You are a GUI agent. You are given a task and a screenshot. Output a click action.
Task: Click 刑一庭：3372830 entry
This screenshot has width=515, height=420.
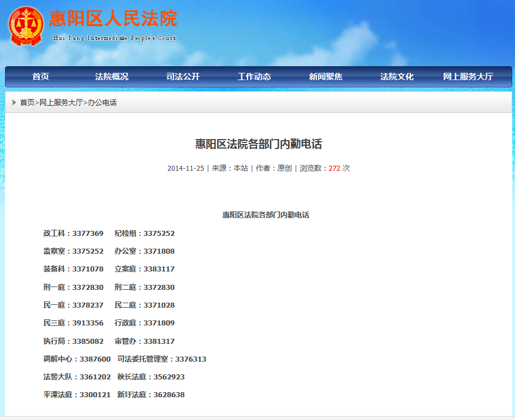73,287
